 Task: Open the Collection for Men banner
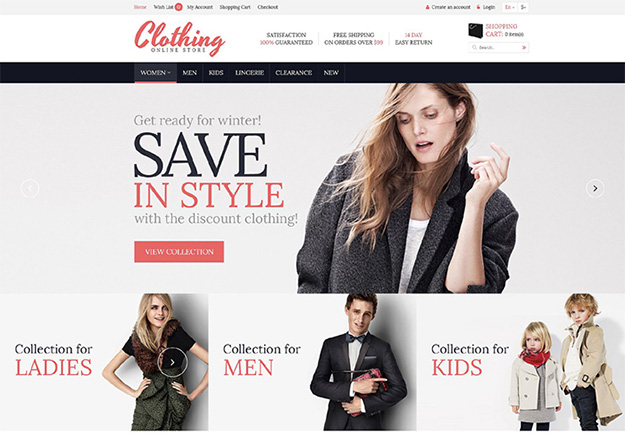[x=312, y=362]
